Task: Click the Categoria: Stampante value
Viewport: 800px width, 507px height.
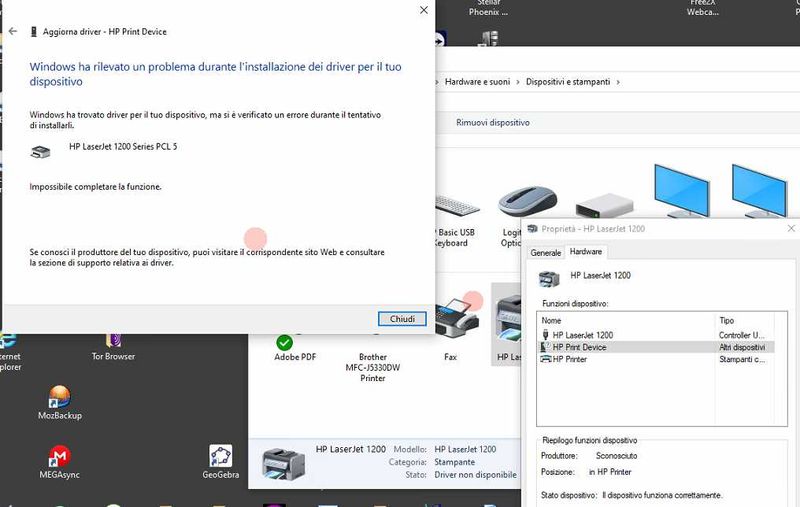Action: pos(455,462)
